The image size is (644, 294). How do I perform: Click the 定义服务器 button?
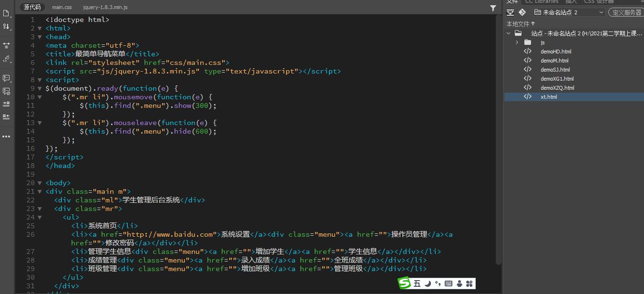626,12
